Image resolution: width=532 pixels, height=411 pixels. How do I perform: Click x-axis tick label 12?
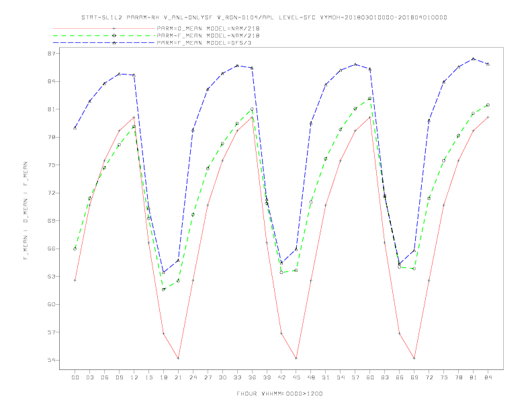coord(134,377)
